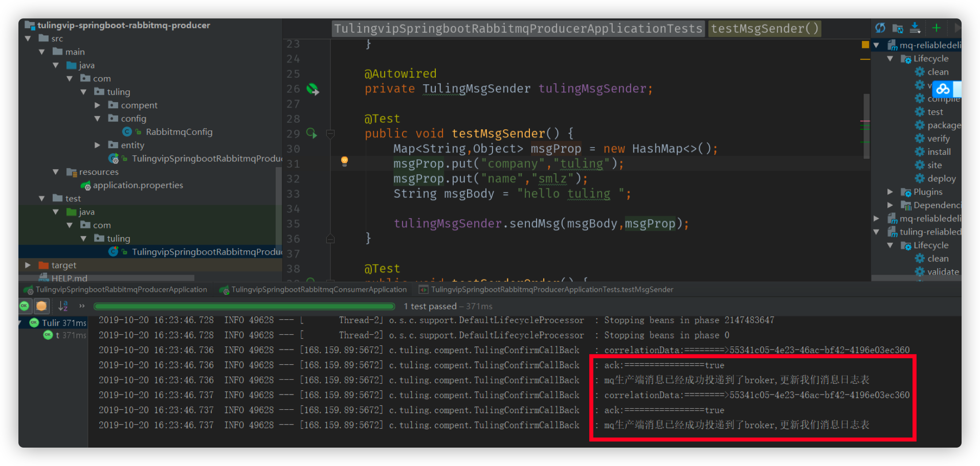Open RabbitmqConfig class in project tree

pyautogui.click(x=179, y=132)
